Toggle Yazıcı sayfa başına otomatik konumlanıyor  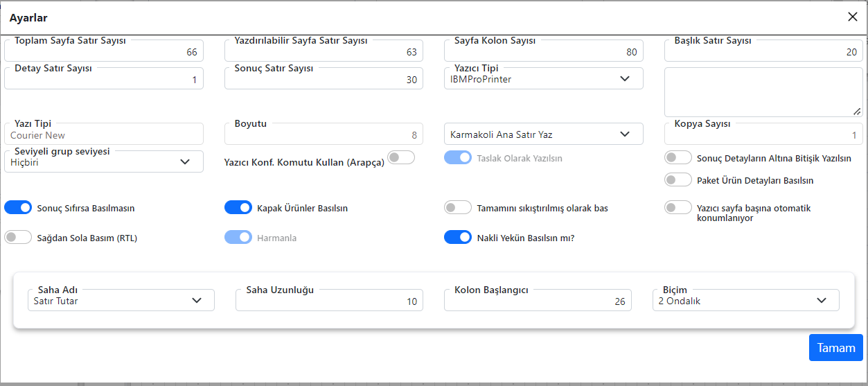pos(678,207)
